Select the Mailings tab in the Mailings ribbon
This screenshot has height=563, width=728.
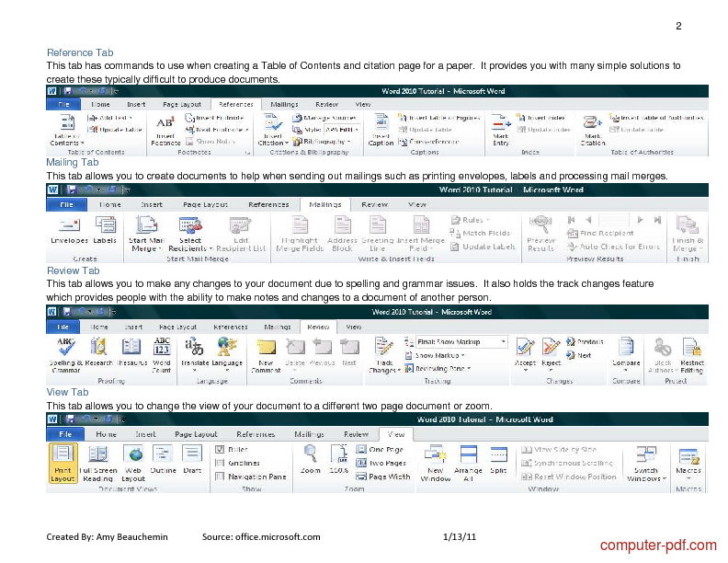pyautogui.click(x=325, y=204)
